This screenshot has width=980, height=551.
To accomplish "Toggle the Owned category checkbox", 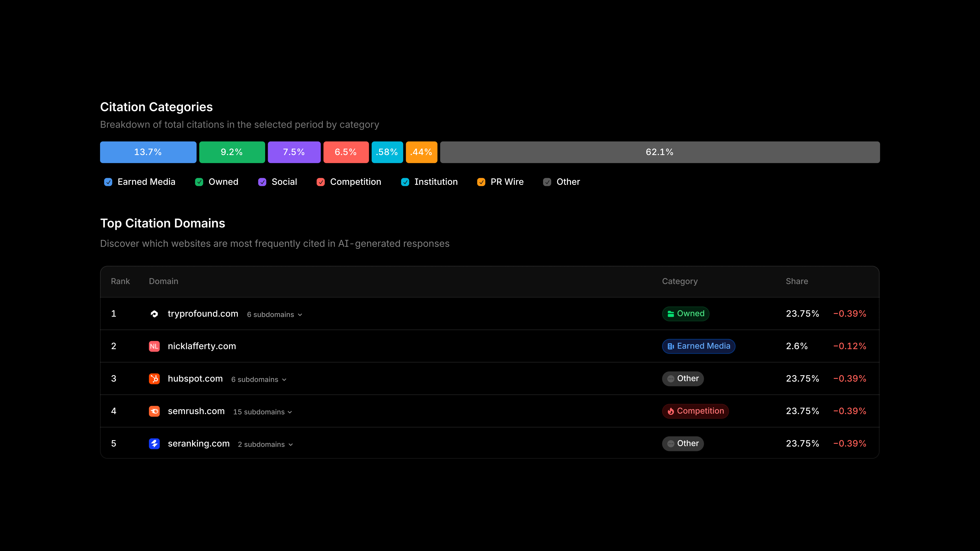I will click(x=199, y=182).
